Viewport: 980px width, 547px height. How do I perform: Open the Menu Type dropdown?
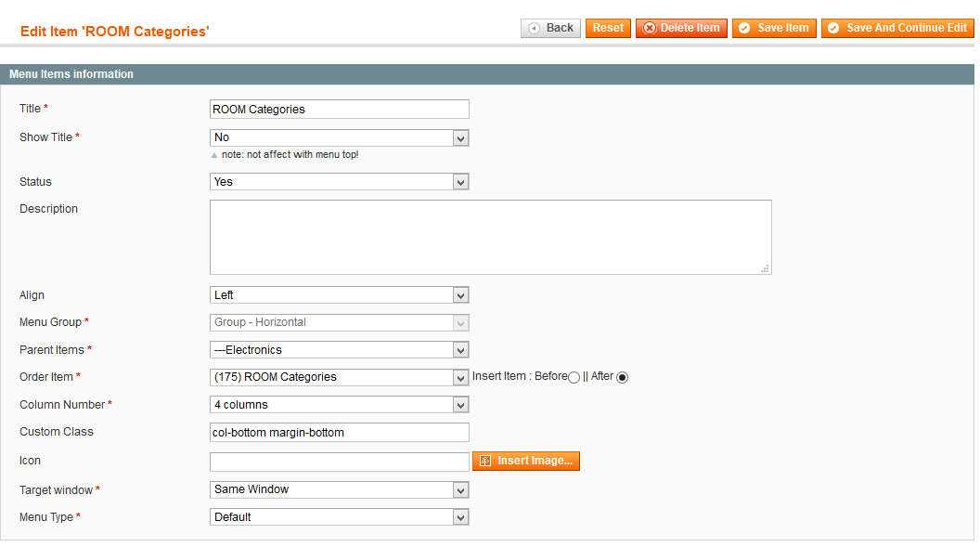tap(340, 517)
